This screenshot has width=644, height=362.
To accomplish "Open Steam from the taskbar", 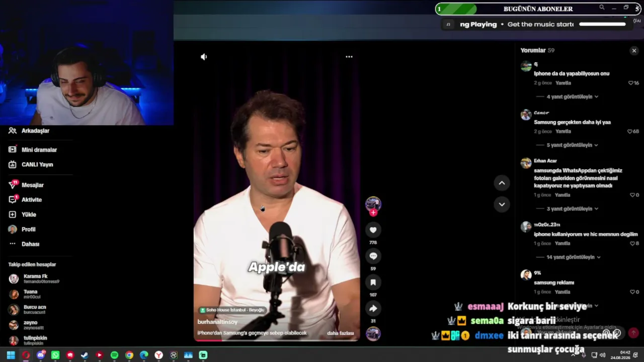I will [85, 355].
